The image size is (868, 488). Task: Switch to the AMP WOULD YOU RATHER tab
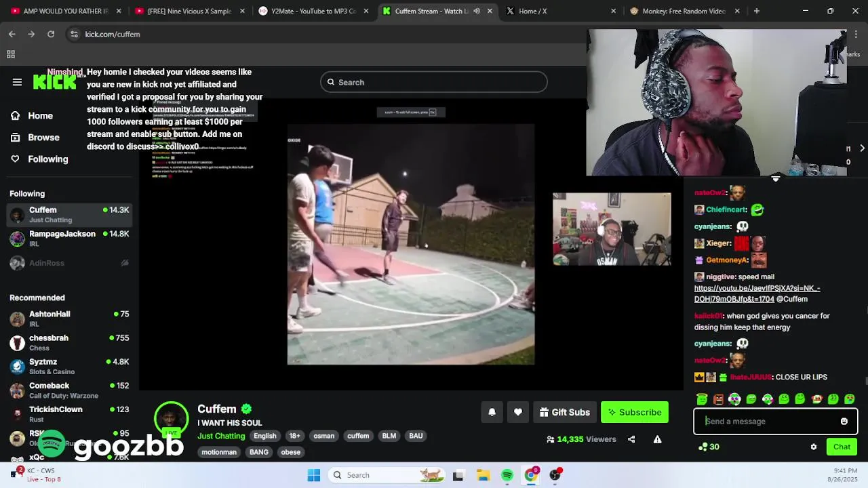pyautogui.click(x=66, y=11)
